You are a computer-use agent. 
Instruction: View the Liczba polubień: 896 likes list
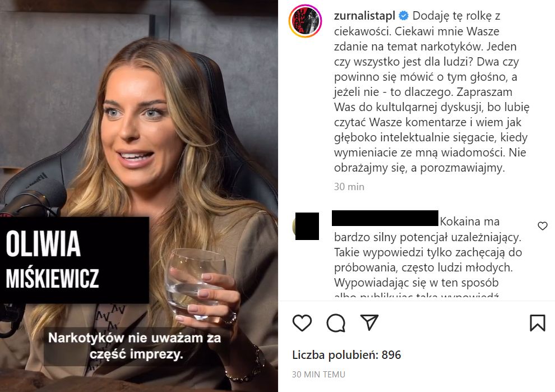[x=346, y=355]
